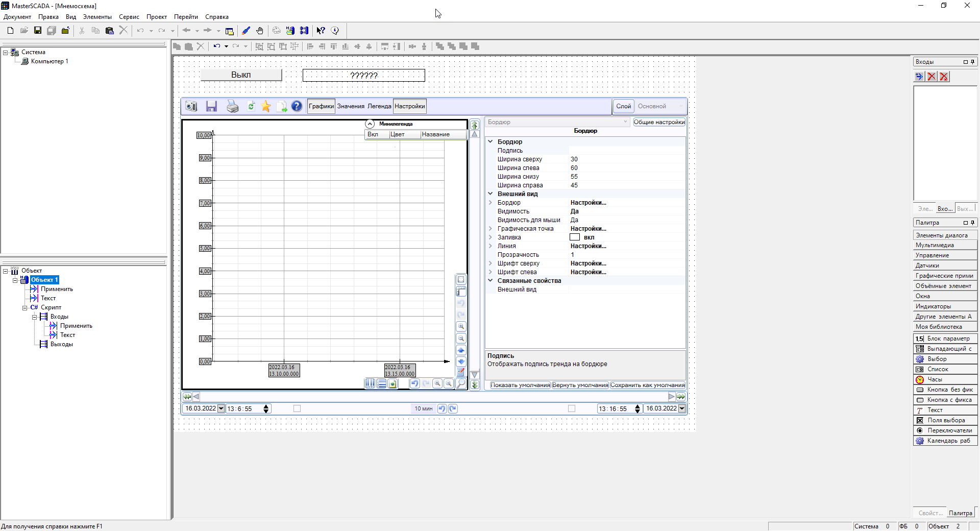Viewport: 980px width, 531px height.
Task: Click the blue question mark help icon
Action: point(297,106)
